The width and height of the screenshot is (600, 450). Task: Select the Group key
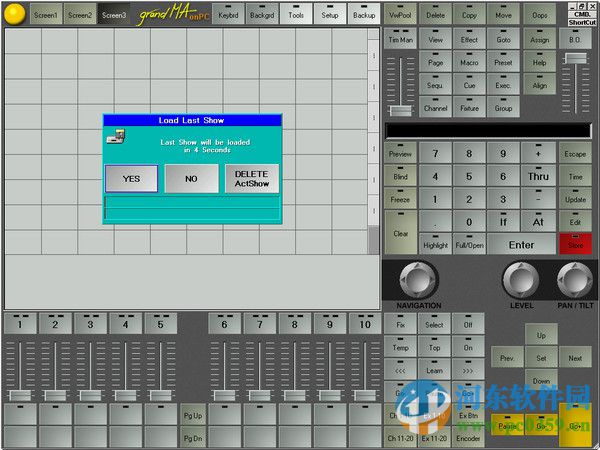(x=503, y=107)
